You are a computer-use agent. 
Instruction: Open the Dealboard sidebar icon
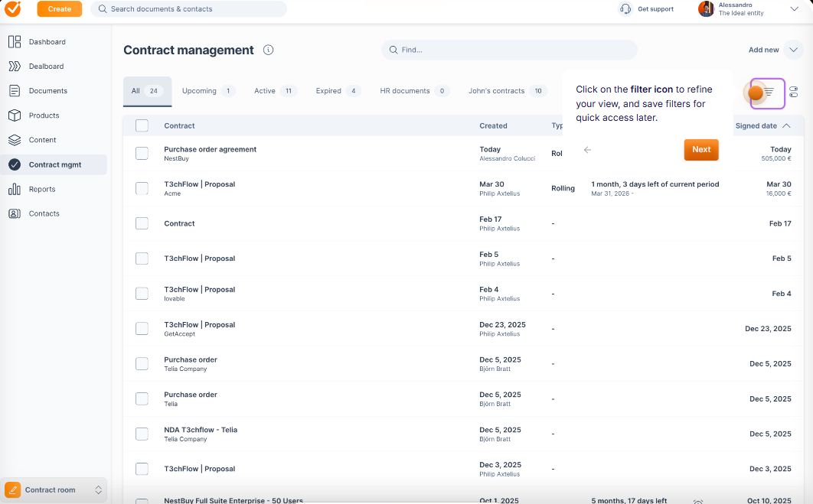[x=15, y=67]
